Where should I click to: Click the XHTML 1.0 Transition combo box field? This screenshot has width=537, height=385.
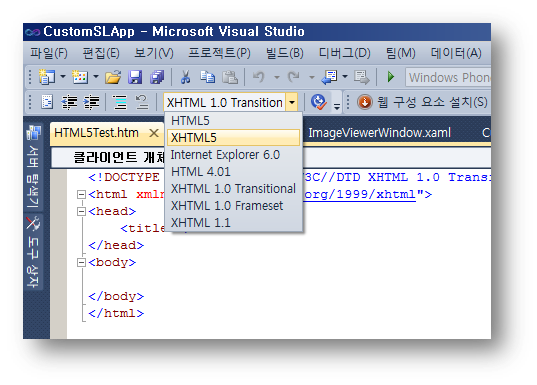click(224, 102)
